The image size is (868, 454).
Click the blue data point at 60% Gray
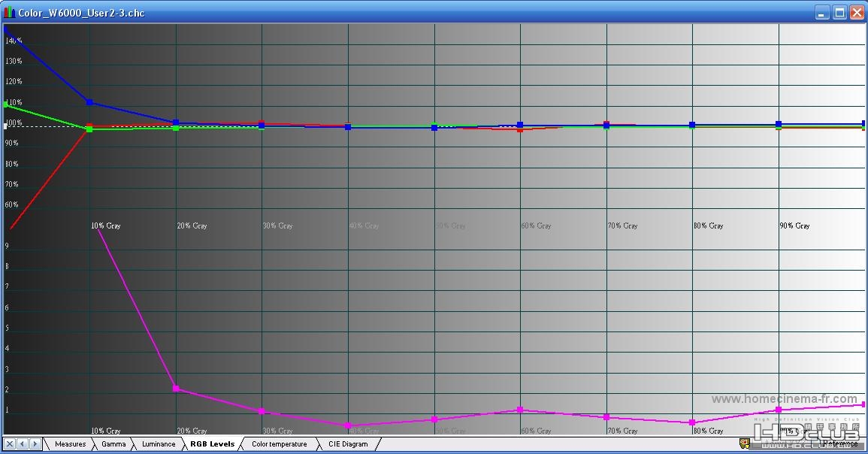[520, 125]
